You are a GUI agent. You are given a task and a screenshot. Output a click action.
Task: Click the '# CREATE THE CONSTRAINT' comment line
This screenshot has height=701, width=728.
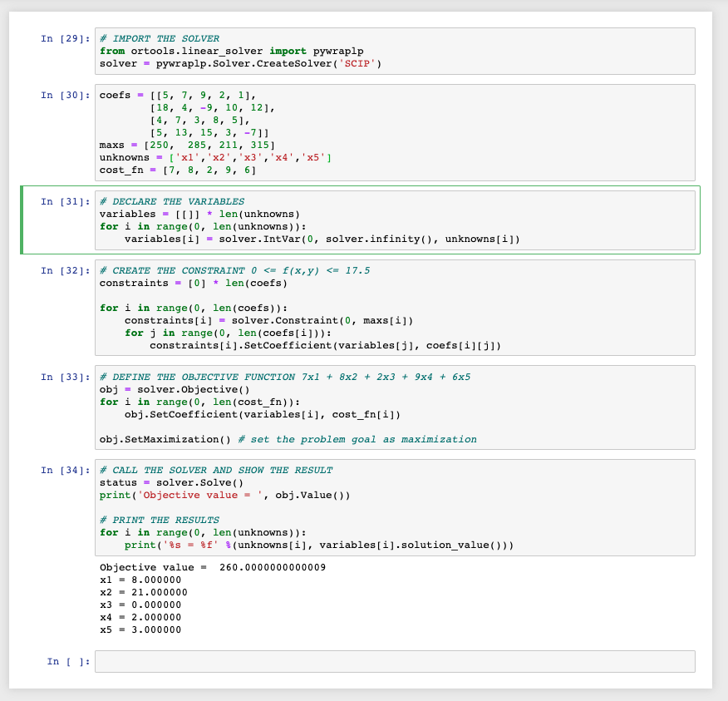(x=234, y=270)
